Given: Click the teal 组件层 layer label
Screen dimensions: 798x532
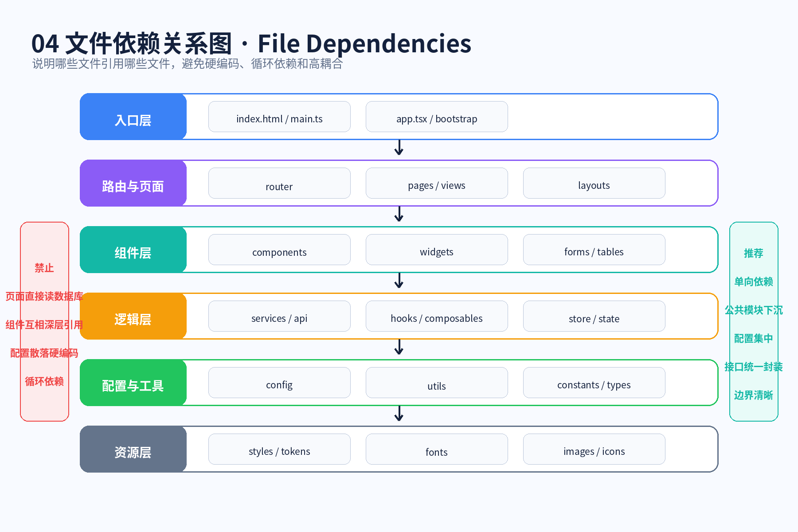Looking at the screenshot, I should point(133,250).
